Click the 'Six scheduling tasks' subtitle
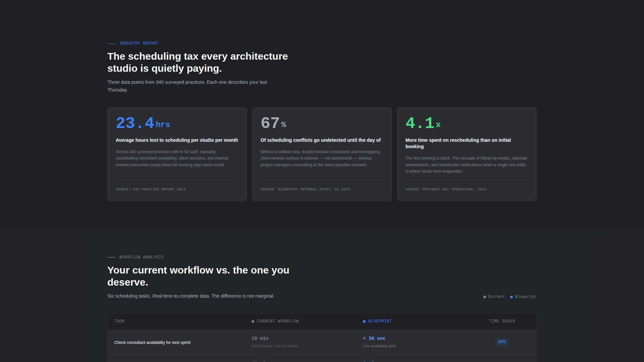This screenshot has height=362, width=644. coord(191,296)
